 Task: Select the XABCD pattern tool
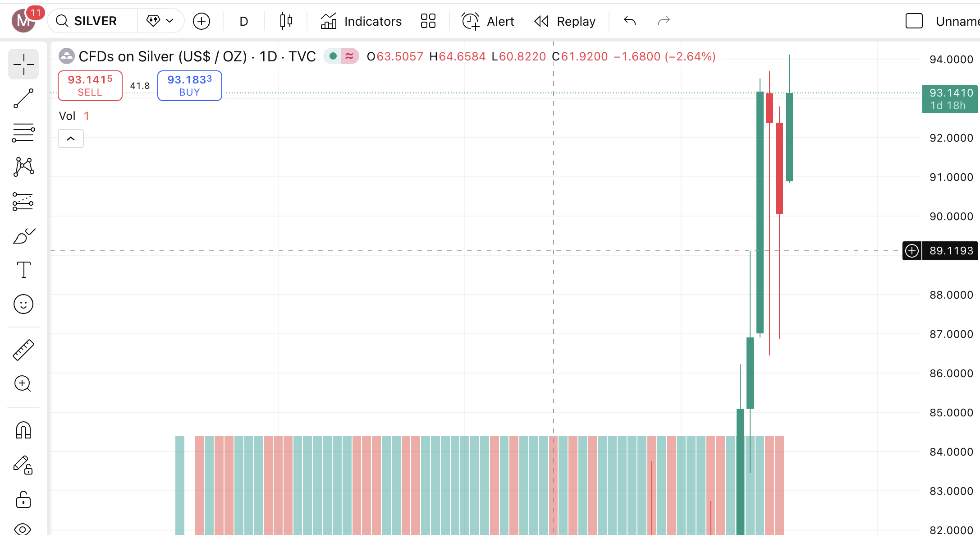(x=23, y=167)
